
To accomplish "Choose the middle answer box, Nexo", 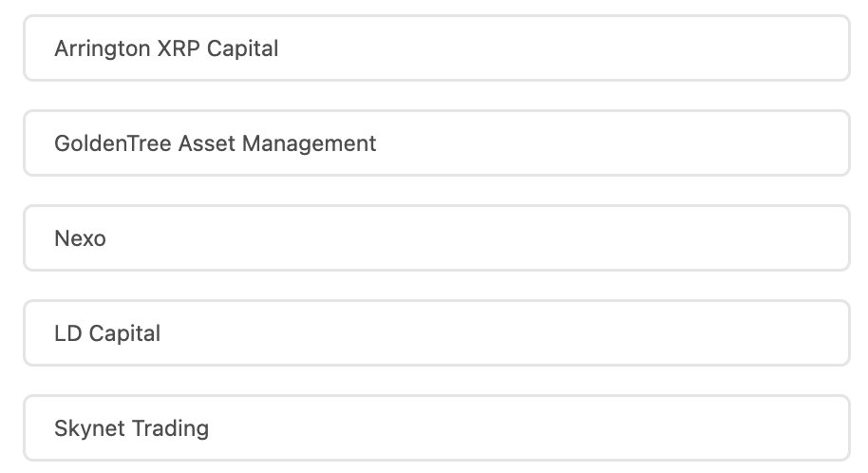I will pyautogui.click(x=436, y=238).
